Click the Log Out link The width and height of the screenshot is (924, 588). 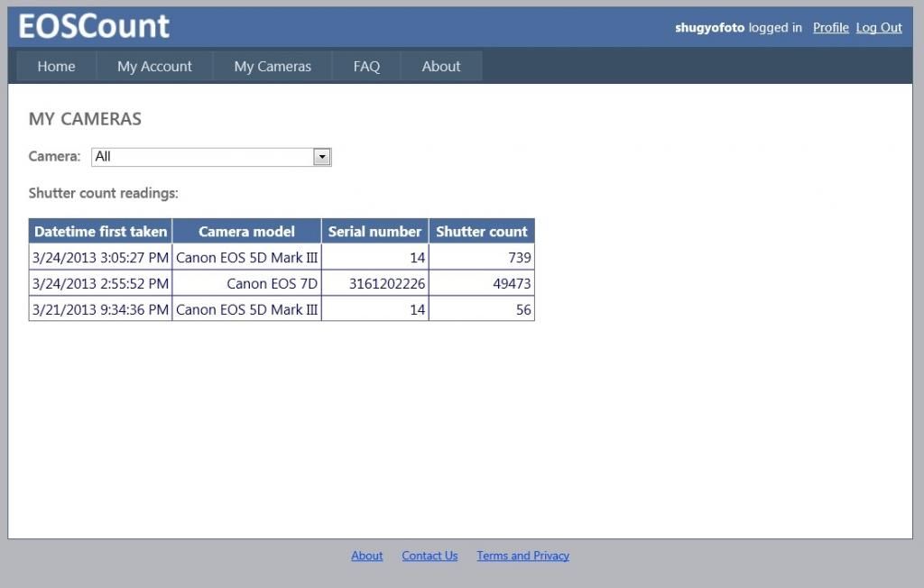(x=879, y=28)
